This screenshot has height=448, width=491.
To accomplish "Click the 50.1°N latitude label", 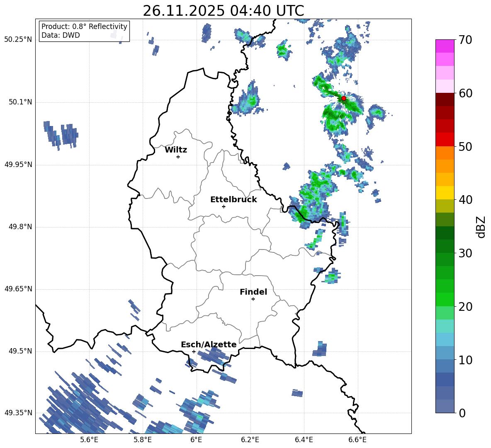I will point(20,102).
